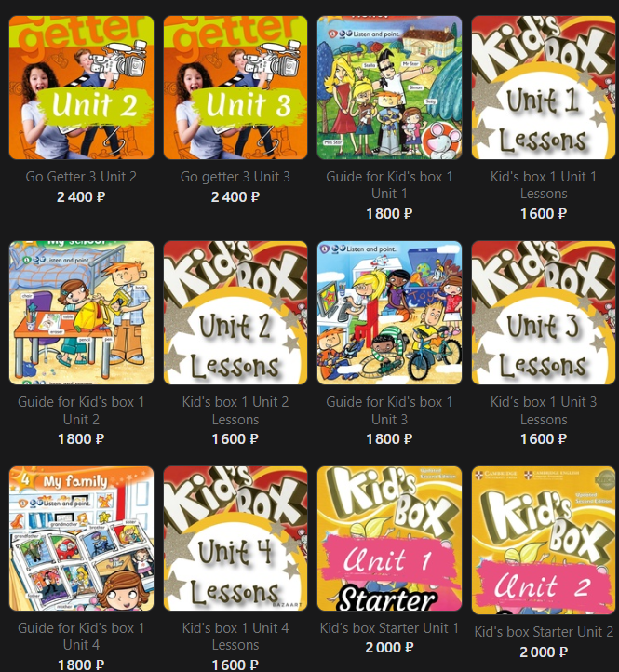Open the toy room Guide Unit 3 image
Image resolution: width=619 pixels, height=672 pixels.
pyautogui.click(x=389, y=313)
